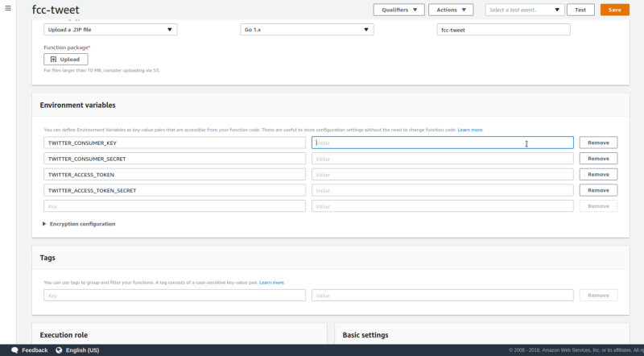Click the Feedback link in footer
Screen dimensions: 644x356
[35, 350]
